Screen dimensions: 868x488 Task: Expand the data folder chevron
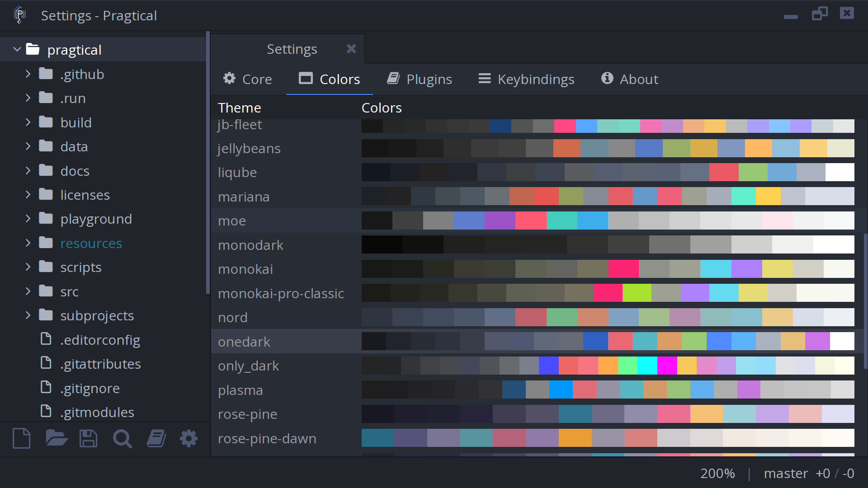click(28, 146)
